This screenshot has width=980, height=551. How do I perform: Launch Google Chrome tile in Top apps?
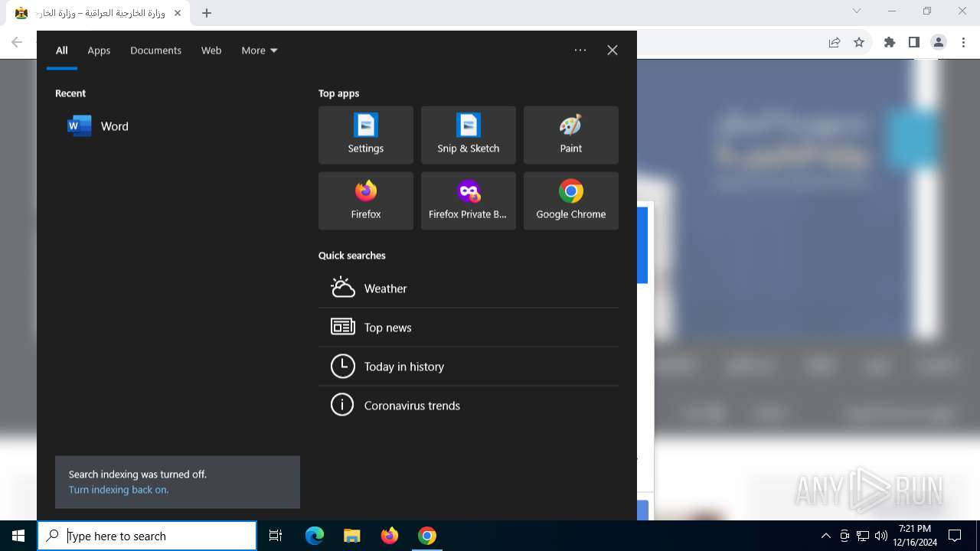coord(571,201)
